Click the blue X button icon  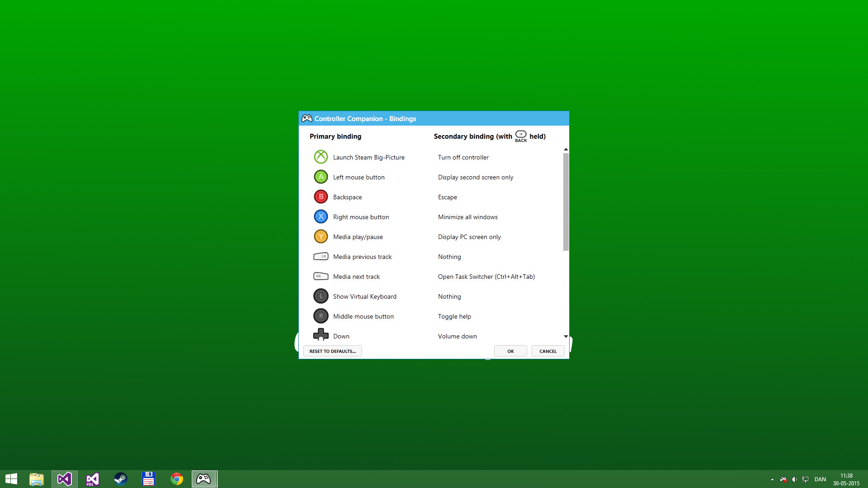click(321, 216)
